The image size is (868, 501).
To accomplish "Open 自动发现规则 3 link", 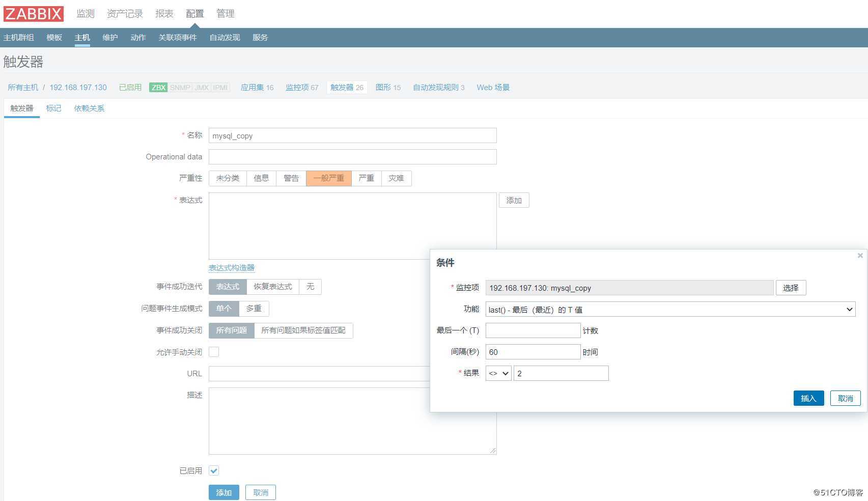I will click(x=438, y=88).
